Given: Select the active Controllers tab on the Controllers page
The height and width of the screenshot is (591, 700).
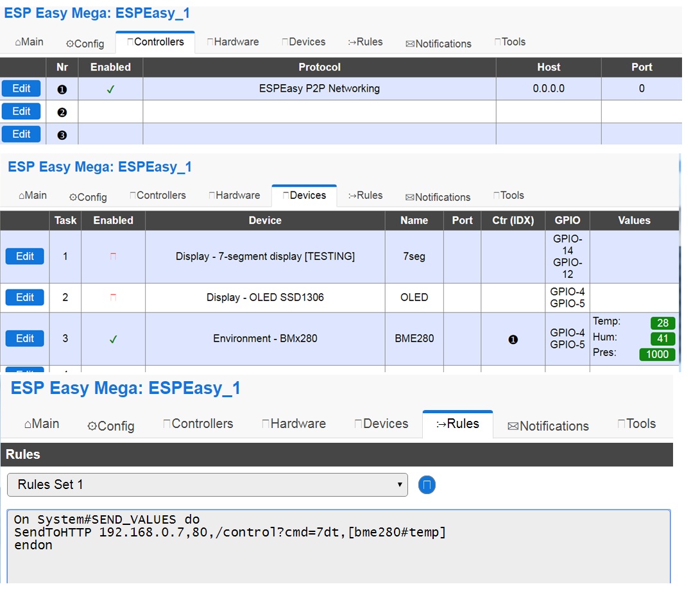Looking at the screenshot, I should click(x=155, y=42).
